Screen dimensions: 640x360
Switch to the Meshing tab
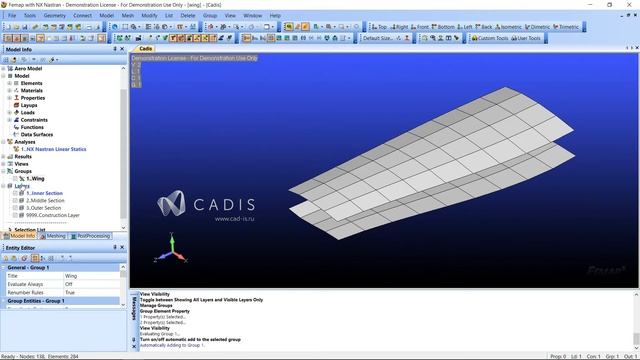click(x=53, y=236)
